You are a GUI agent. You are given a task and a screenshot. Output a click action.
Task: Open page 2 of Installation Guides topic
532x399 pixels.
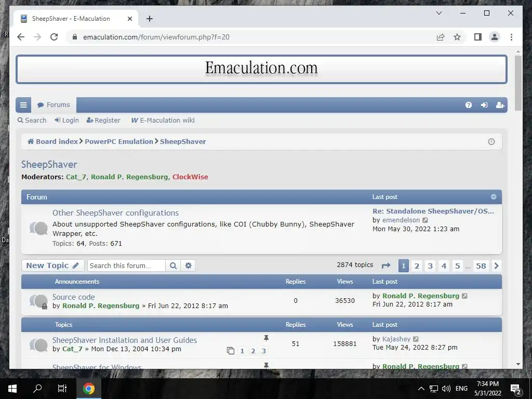pos(253,351)
